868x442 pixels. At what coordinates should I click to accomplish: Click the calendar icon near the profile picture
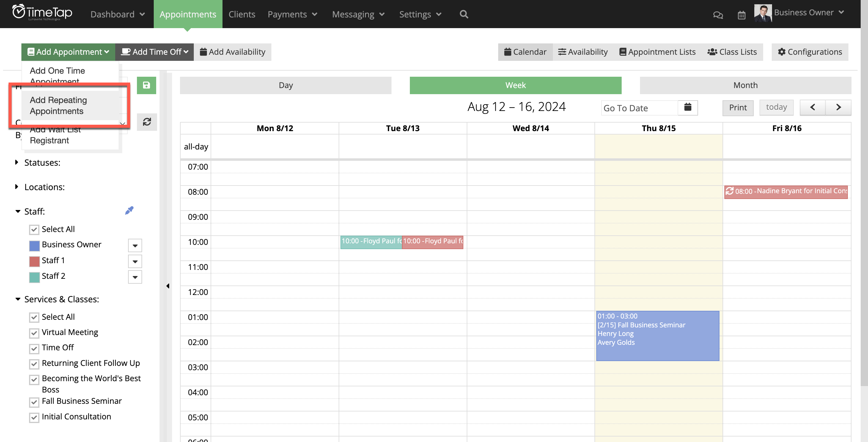(x=741, y=15)
